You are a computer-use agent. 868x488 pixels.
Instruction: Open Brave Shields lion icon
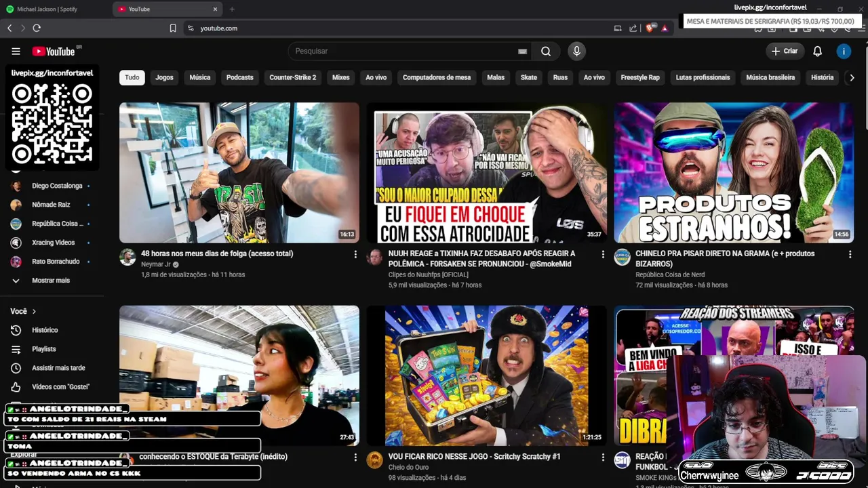651,28
